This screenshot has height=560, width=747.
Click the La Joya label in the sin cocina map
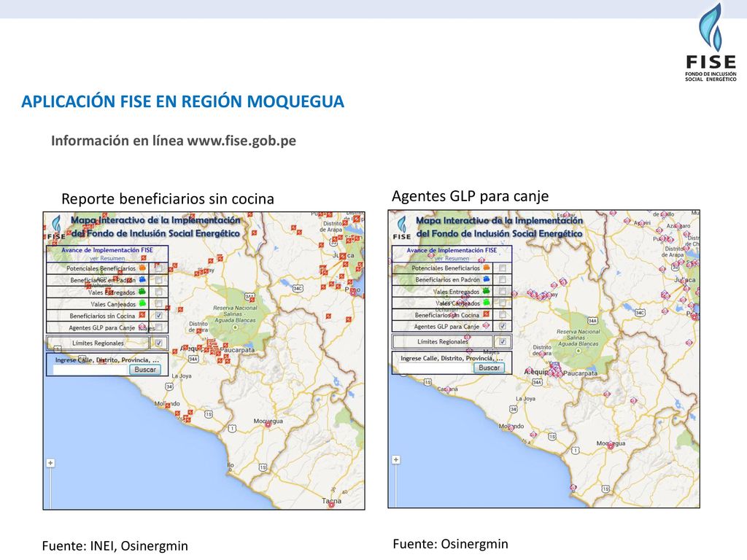coord(182,376)
